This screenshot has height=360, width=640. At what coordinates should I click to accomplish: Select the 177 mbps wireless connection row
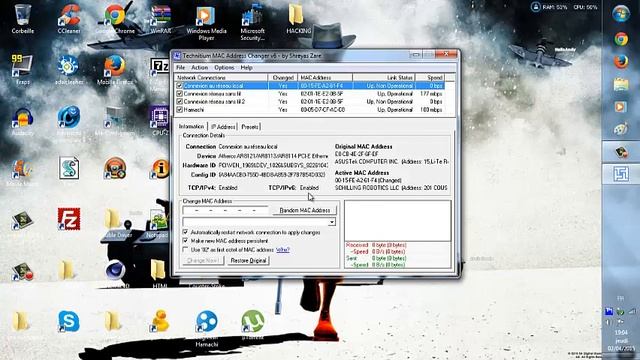[x=310, y=93]
